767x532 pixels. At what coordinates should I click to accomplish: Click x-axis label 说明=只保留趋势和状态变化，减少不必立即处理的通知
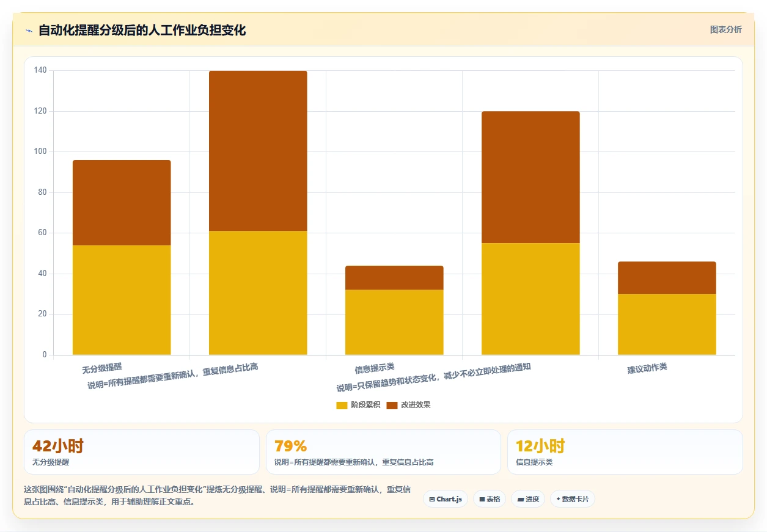coord(433,377)
